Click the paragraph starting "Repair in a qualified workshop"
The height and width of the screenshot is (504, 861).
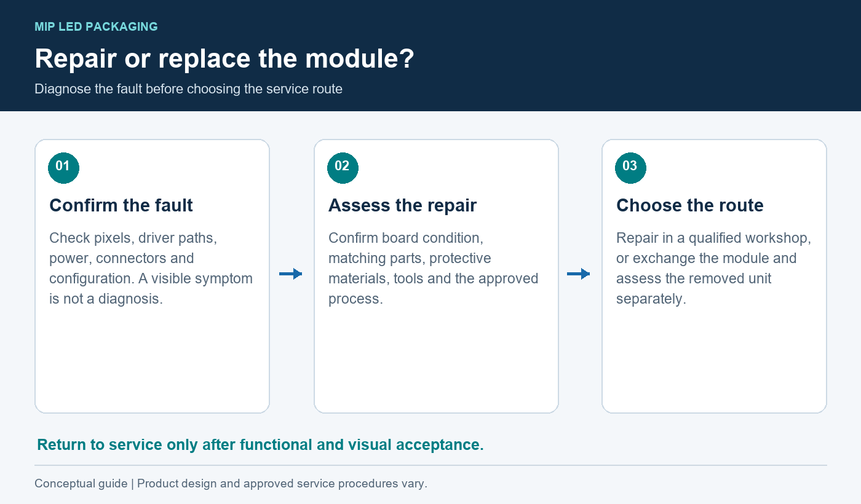pyautogui.click(x=713, y=269)
